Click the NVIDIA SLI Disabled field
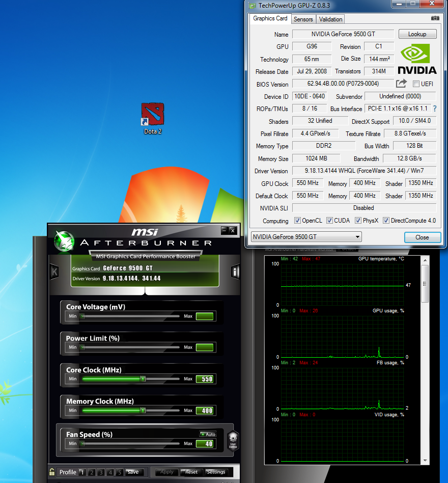This screenshot has height=483, width=448. tap(364, 208)
